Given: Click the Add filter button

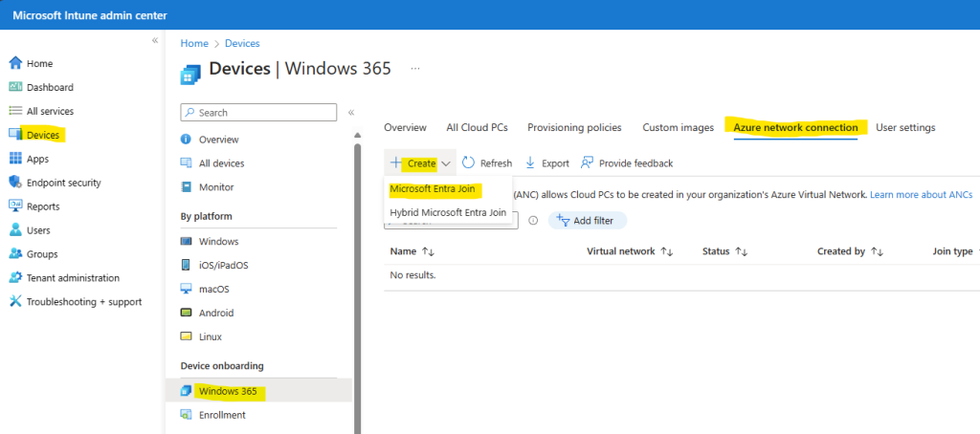Looking at the screenshot, I should point(588,221).
